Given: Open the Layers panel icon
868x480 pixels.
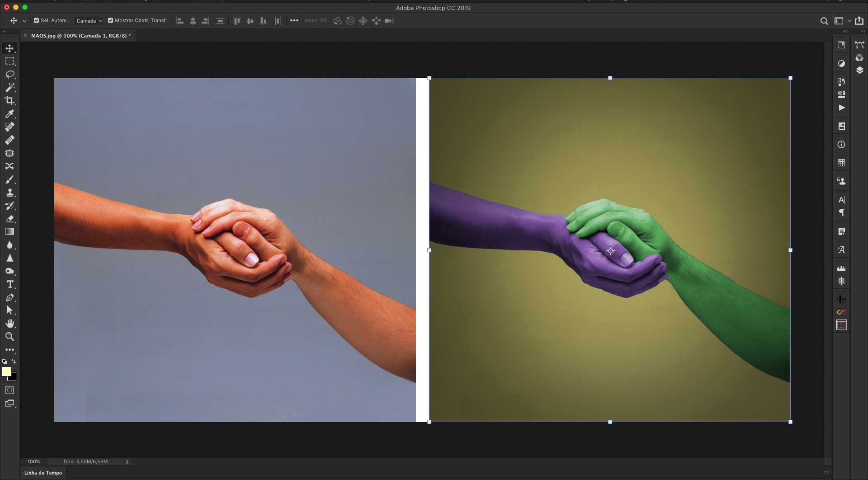Looking at the screenshot, I should coord(859,71).
